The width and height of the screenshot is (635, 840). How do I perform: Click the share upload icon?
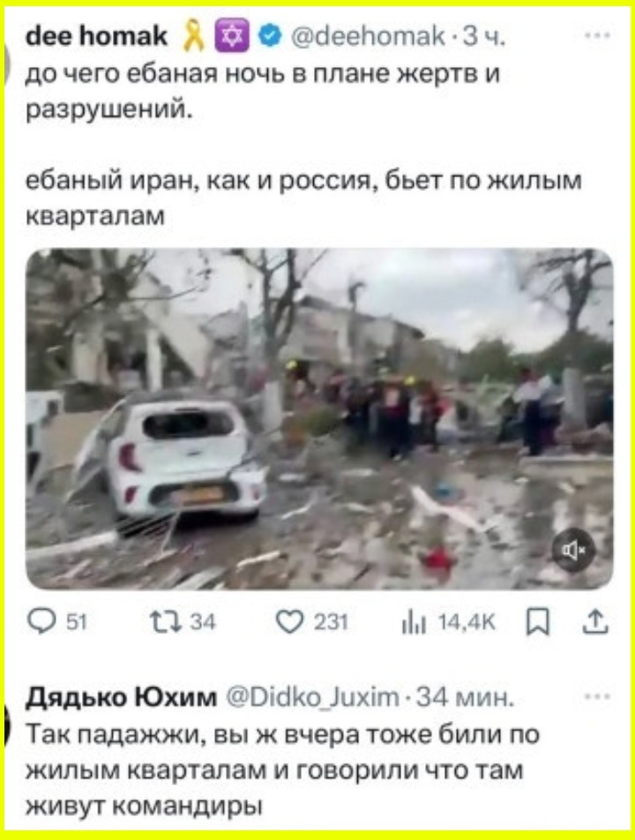596,623
